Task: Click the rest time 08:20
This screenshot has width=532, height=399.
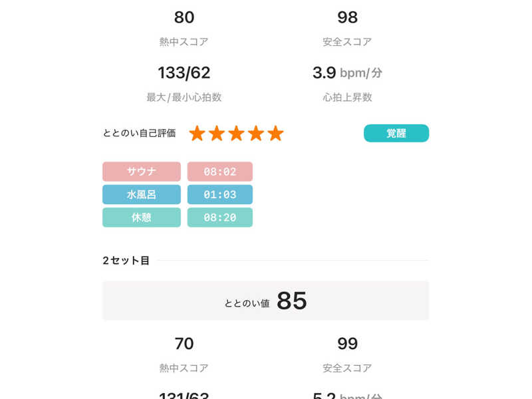Action: [220, 217]
